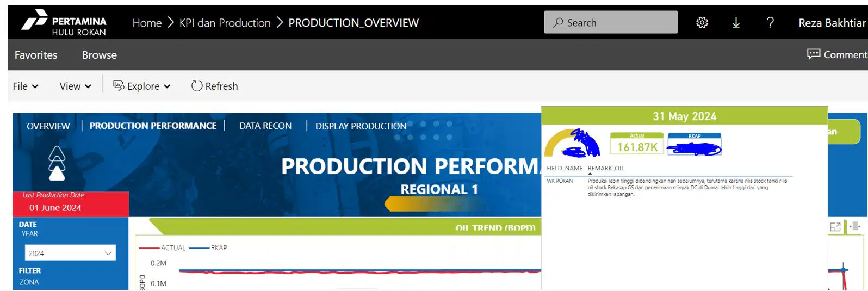Click the 01 June 2024 date box
The height and width of the screenshot is (291, 868).
click(x=71, y=204)
